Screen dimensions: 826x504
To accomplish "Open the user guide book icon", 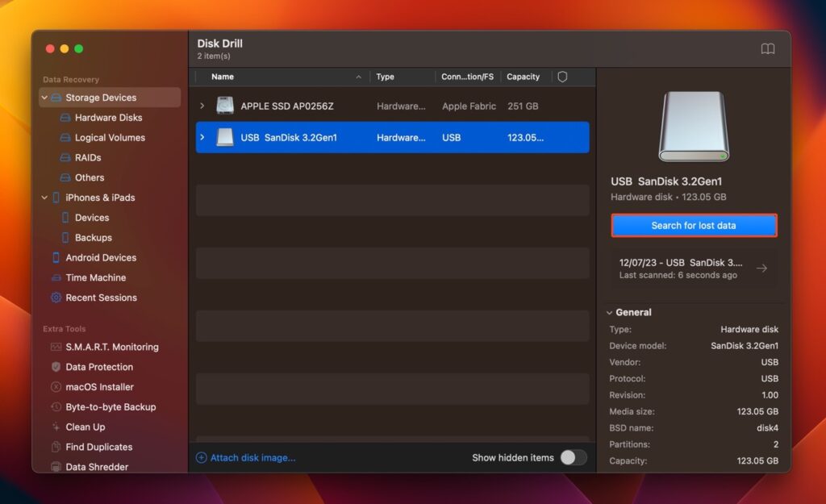I will coord(767,48).
